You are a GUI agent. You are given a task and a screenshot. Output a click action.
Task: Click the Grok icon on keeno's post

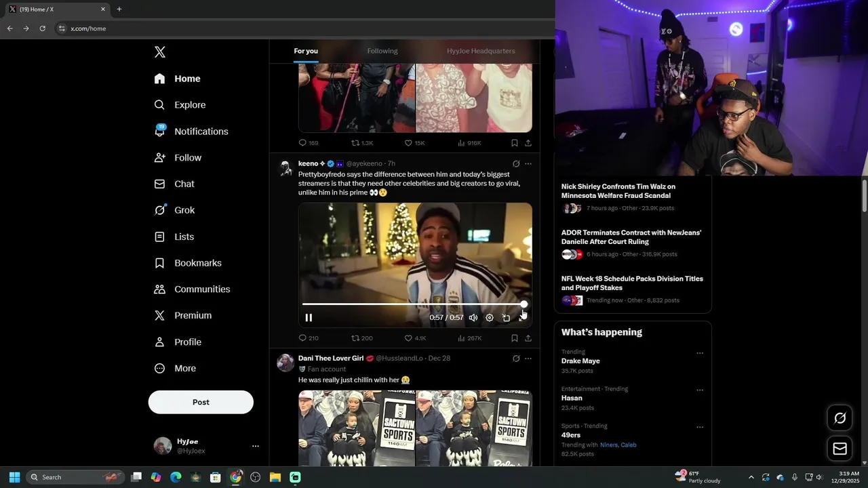[516, 164]
